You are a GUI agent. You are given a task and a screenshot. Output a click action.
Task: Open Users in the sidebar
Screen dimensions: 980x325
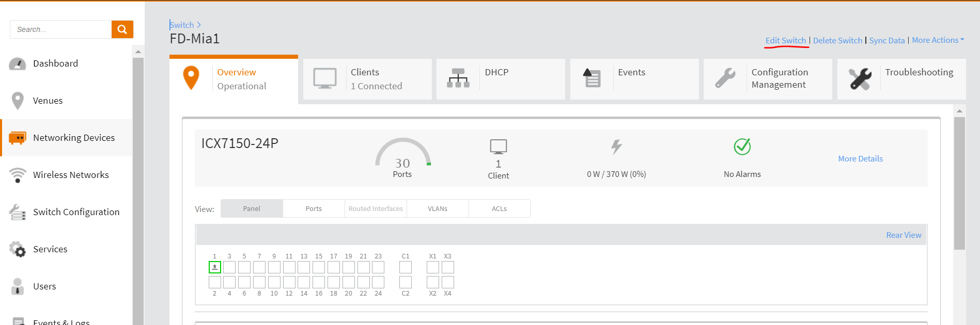click(x=44, y=286)
